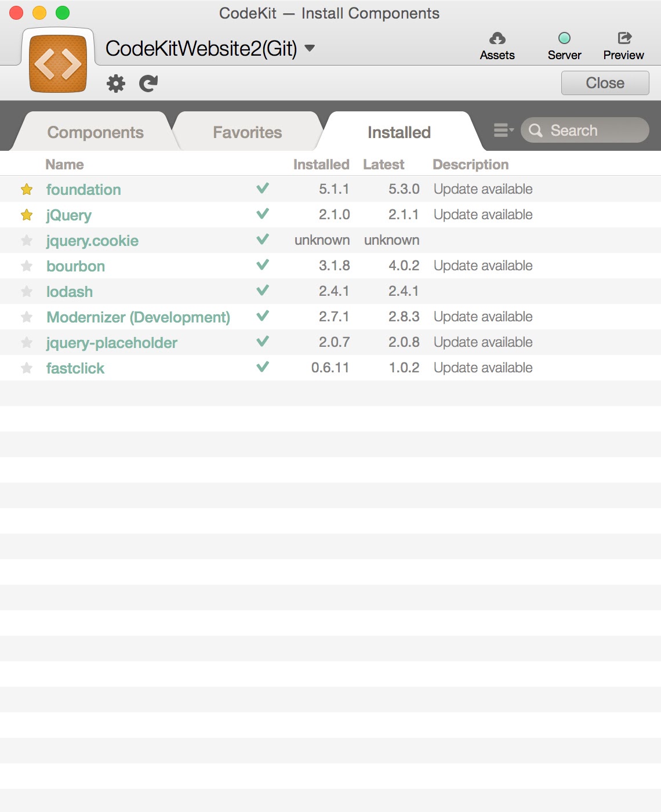The image size is (661, 812).
Task: Switch to the Favorites tab
Action: [x=248, y=132]
